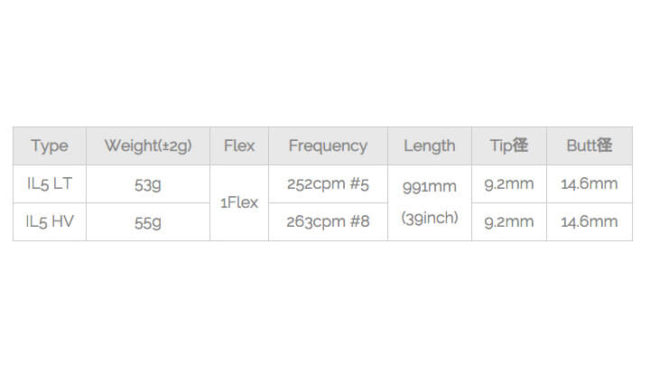This screenshot has width=650, height=366.
Task: Select the 9.2mm tip cell for IL5 LT
Action: point(509,184)
